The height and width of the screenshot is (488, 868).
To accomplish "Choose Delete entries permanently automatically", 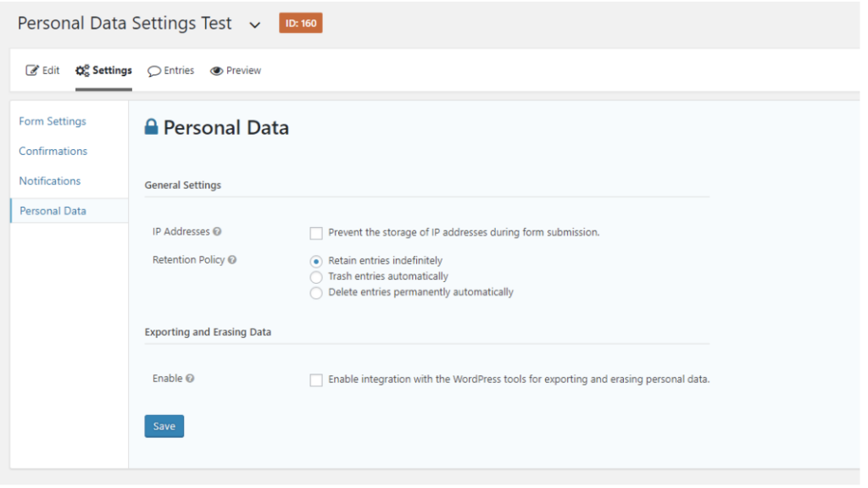I will click(316, 292).
